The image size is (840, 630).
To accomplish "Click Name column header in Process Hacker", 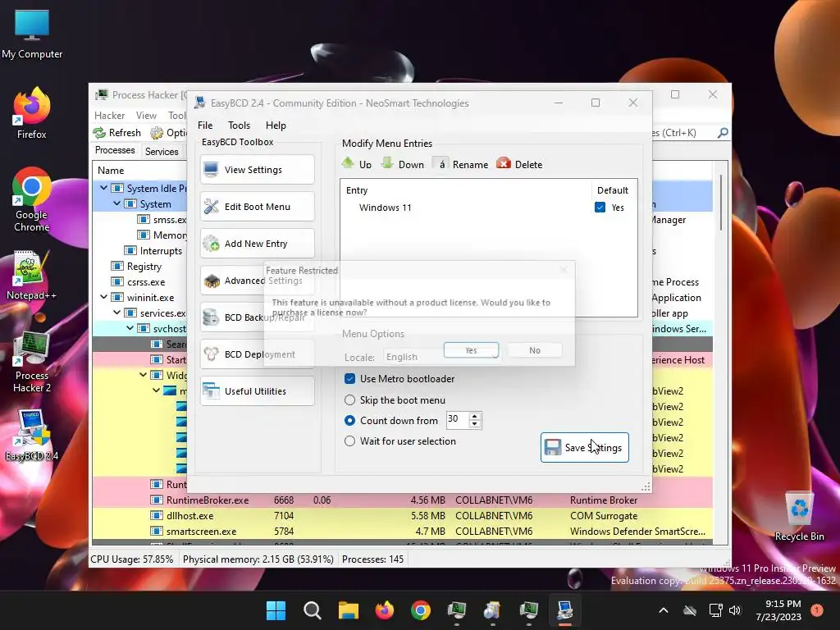I will click(139, 171).
